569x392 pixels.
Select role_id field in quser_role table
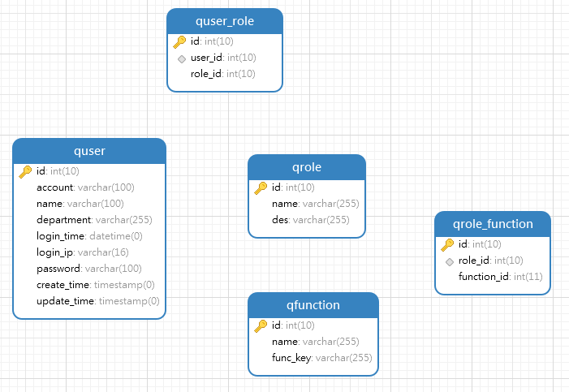(222, 74)
